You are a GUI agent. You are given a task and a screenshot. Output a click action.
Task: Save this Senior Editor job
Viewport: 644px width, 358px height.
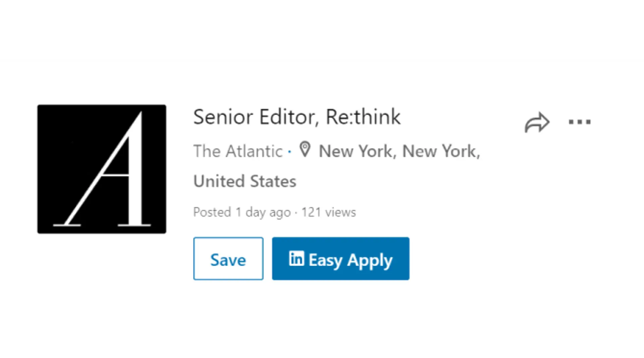228,259
